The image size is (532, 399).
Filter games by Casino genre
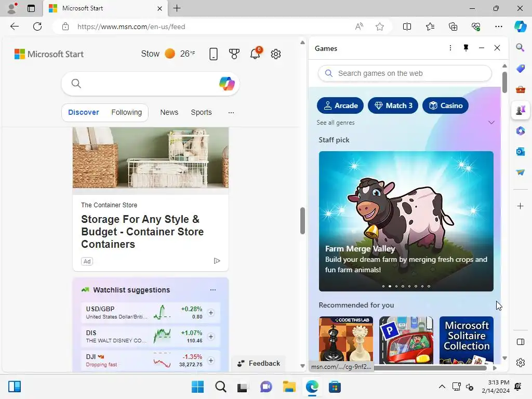445,105
